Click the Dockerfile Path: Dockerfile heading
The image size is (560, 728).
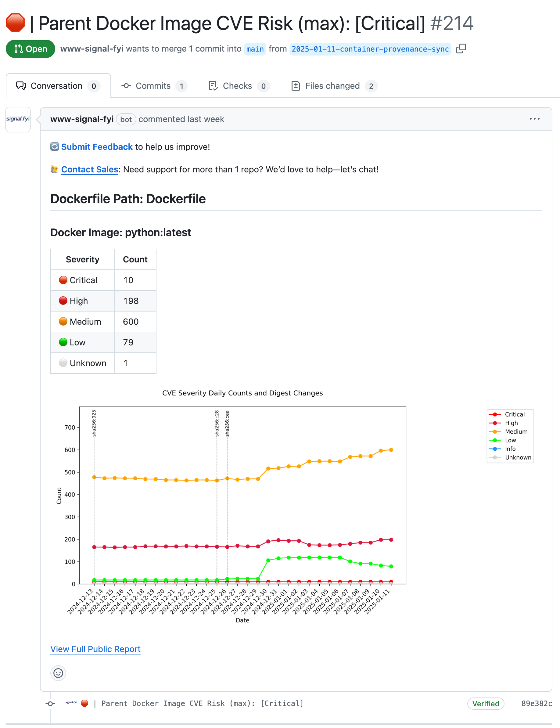pos(128,199)
